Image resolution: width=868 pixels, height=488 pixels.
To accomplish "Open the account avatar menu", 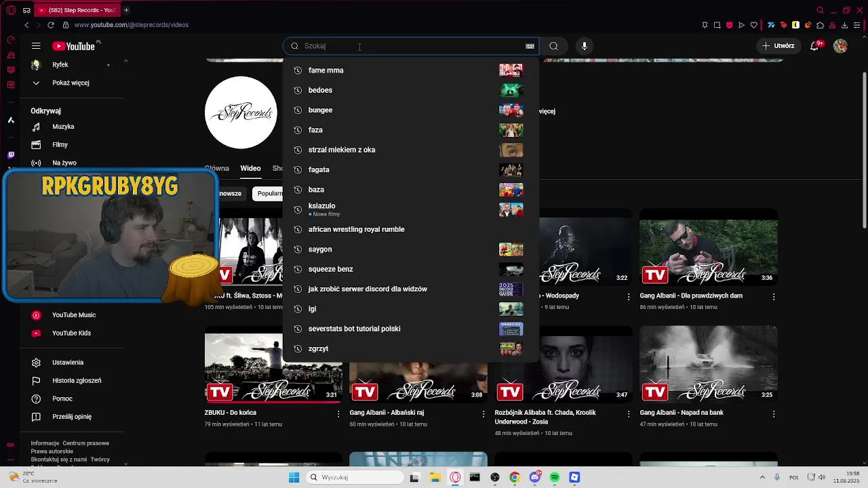I will tap(840, 46).
